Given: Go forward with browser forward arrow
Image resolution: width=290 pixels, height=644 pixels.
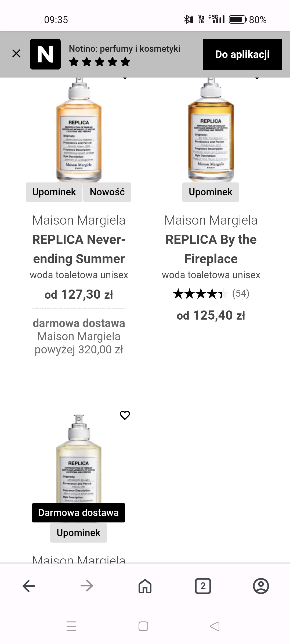Looking at the screenshot, I should [87, 586].
